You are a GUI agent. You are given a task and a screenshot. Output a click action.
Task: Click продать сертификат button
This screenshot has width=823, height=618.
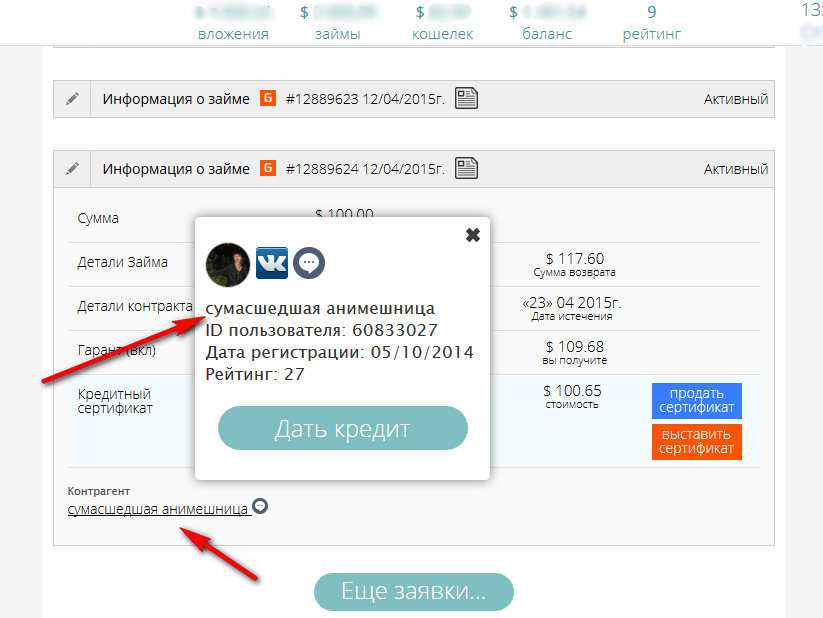coord(696,400)
